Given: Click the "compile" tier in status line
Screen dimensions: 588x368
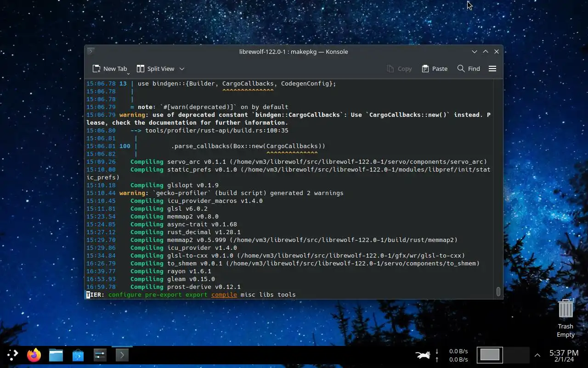Looking at the screenshot, I should click(224, 294).
